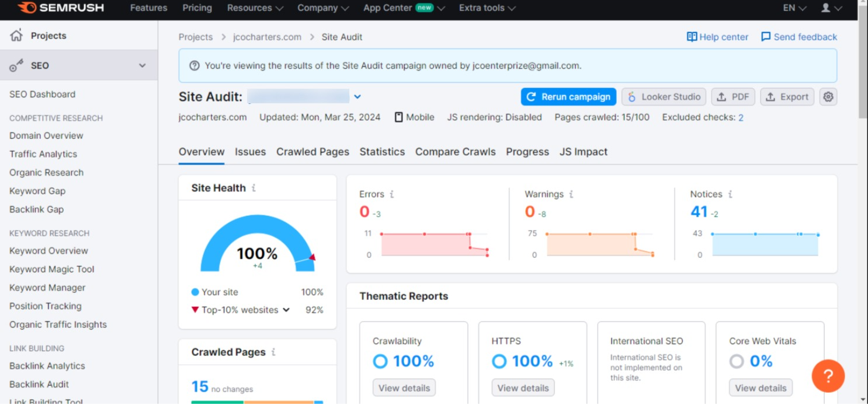Click the Projects home icon
This screenshot has width=868, height=405.
[16, 35]
